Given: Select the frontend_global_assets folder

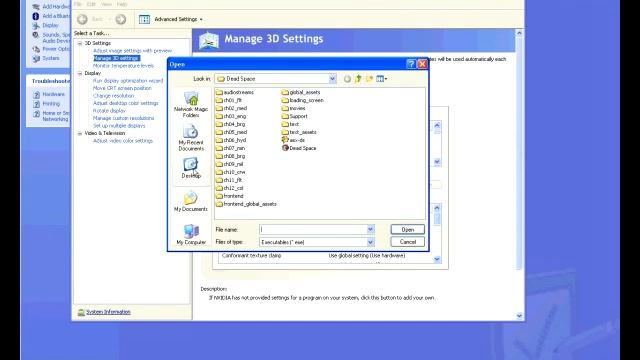Looking at the screenshot, I should tap(246, 204).
